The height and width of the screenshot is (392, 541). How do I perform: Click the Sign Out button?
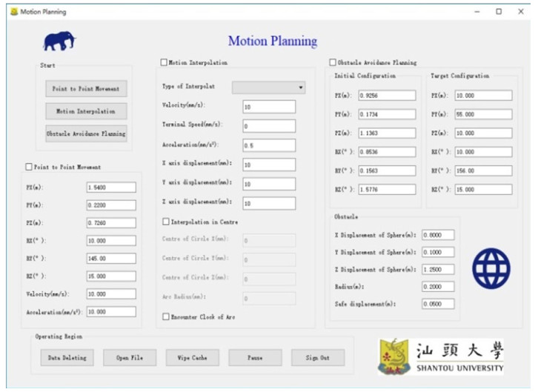coord(317,358)
